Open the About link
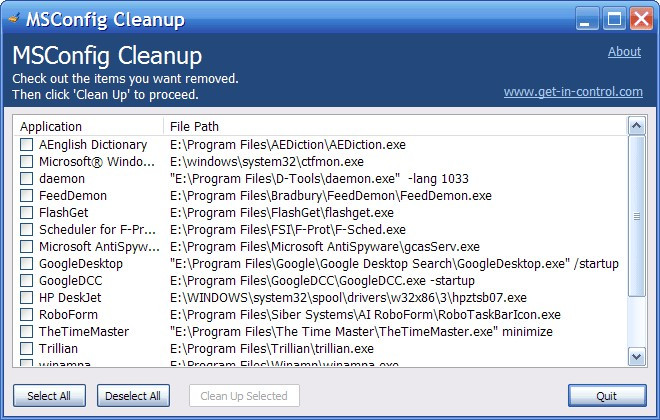The width and height of the screenshot is (660, 420). click(624, 52)
